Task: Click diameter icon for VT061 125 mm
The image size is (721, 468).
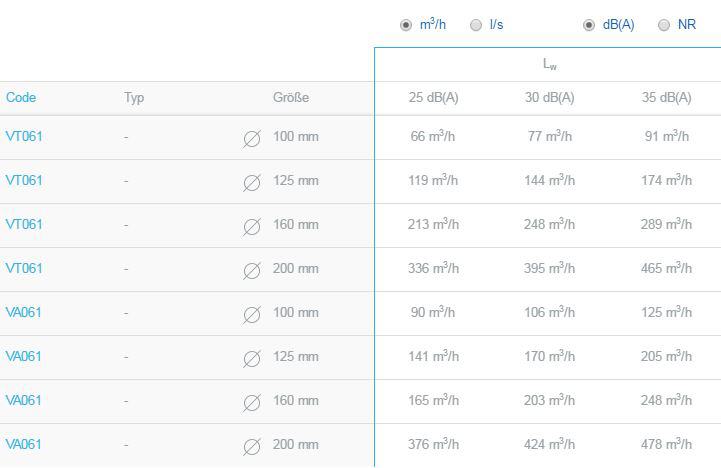Action: (x=252, y=183)
